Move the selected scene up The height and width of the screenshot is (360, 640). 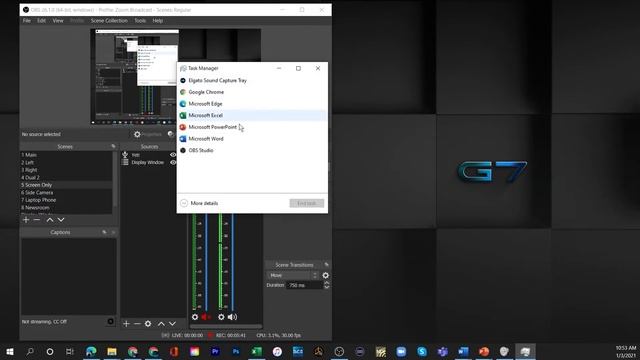(x=50, y=220)
